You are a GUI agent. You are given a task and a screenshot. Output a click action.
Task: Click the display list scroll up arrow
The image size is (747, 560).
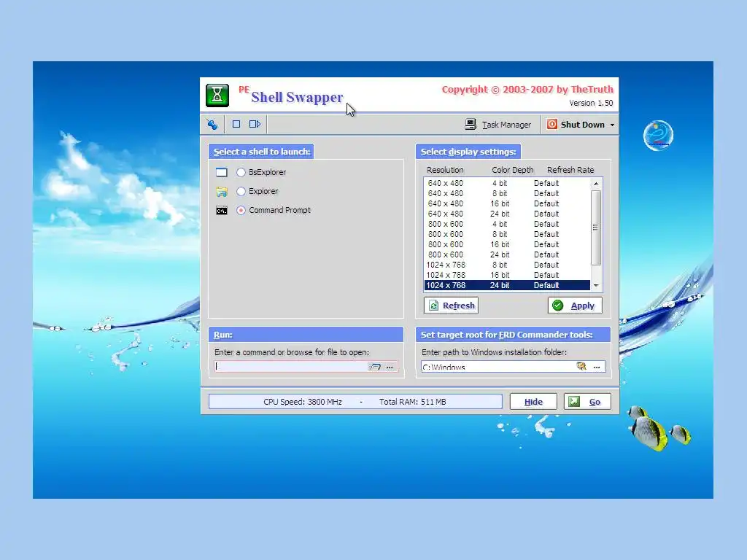[x=596, y=184]
